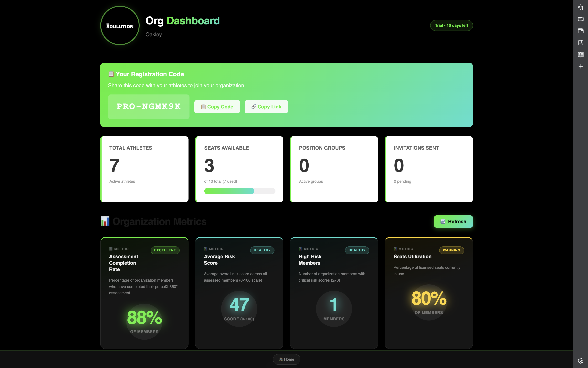Open the Invitations Sent card
Image resolution: width=588 pixels, height=368 pixels.
coord(429,169)
